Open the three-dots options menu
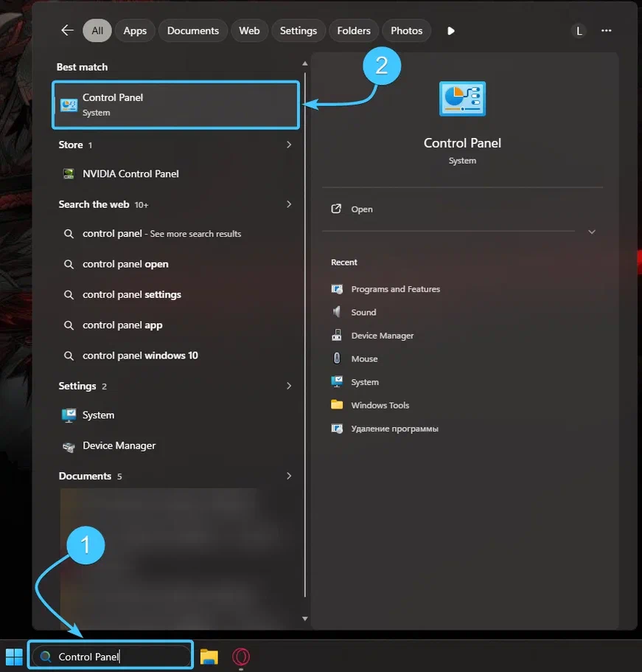Image resolution: width=642 pixels, height=672 pixels. (606, 30)
